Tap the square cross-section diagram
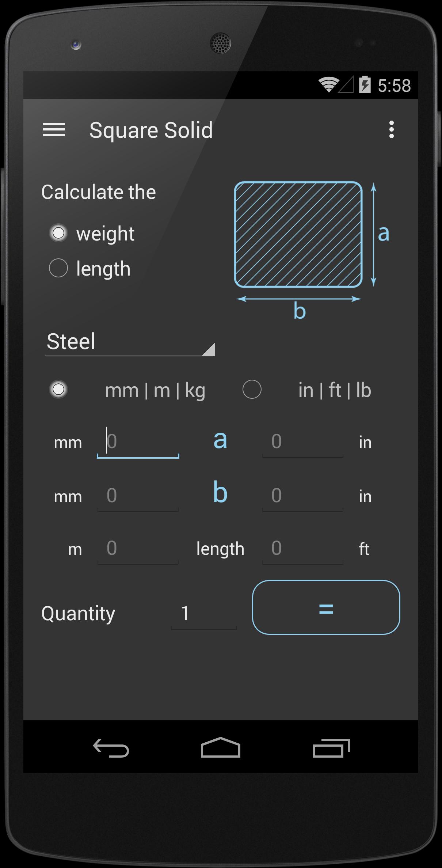442x868 pixels. [298, 234]
